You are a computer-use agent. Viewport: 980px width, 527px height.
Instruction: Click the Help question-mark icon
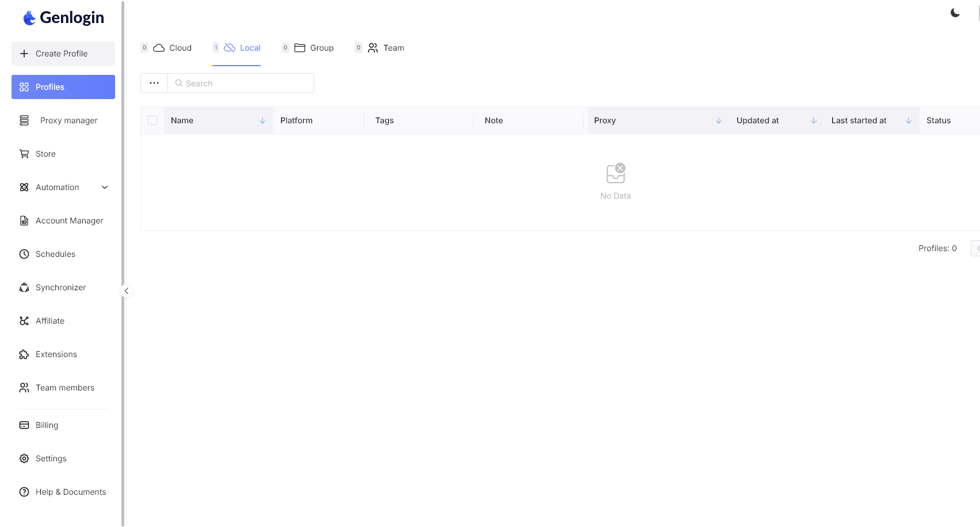[x=24, y=492]
